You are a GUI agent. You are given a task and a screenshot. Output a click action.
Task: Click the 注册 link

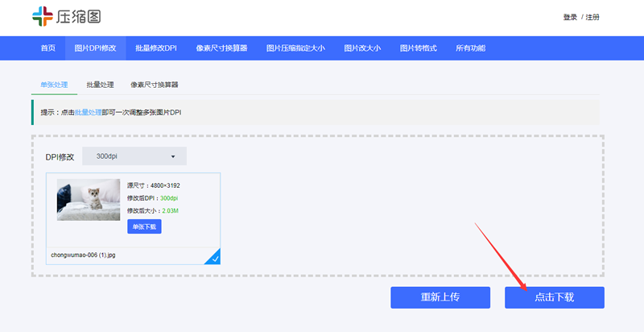tap(592, 17)
